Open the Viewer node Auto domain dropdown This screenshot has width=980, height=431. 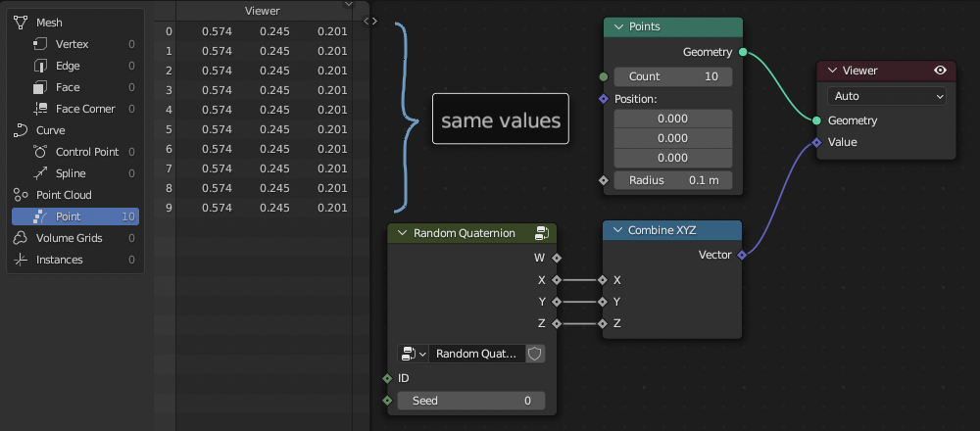coord(887,96)
